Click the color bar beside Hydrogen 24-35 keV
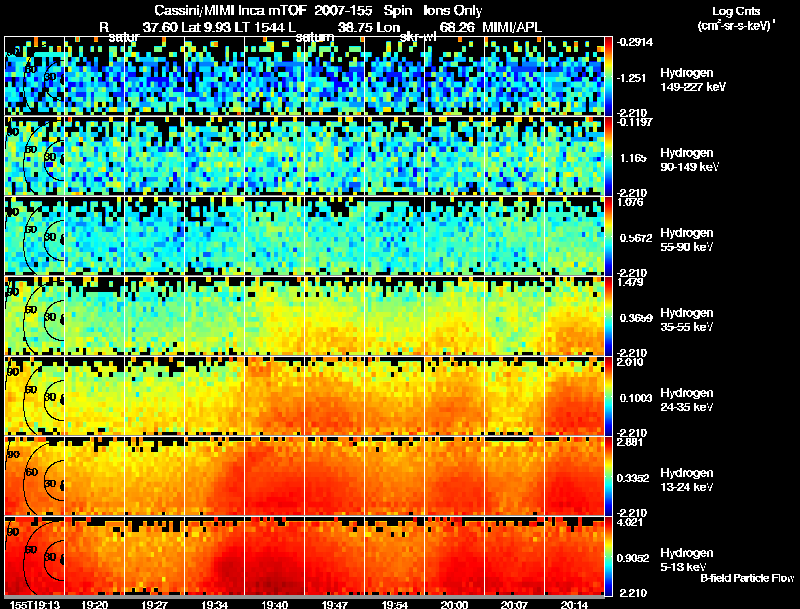This screenshot has width=800, height=609. click(x=608, y=396)
